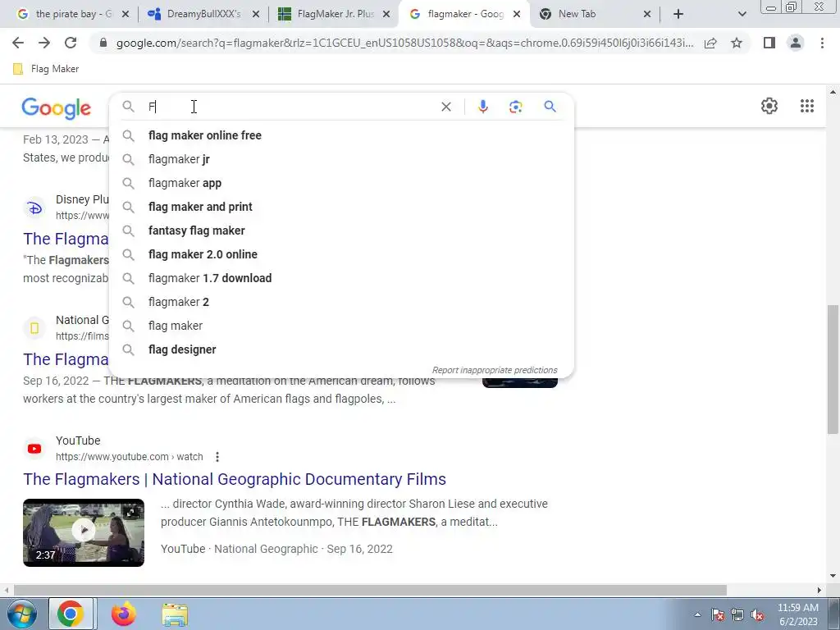Open National Geographic films result title
This screenshot has height=630, width=840.
coord(66,359)
